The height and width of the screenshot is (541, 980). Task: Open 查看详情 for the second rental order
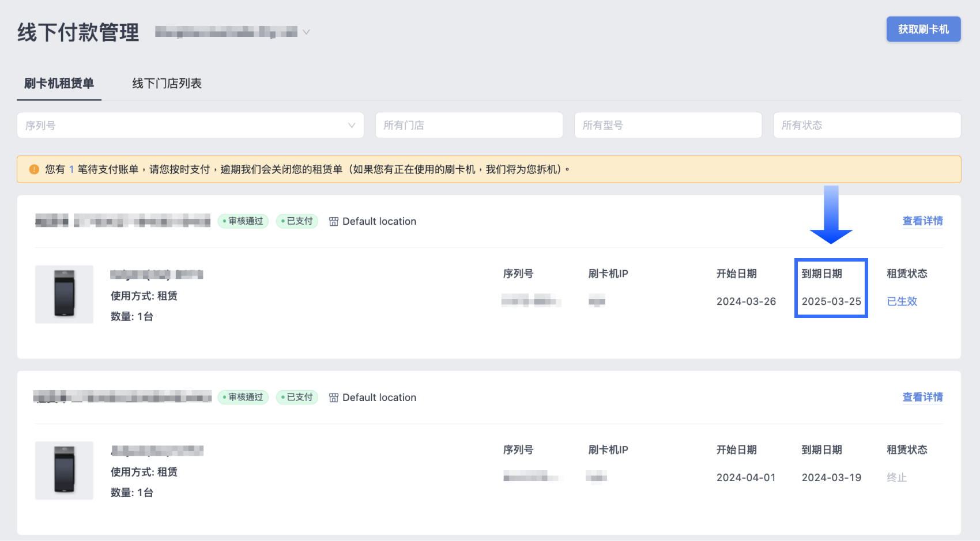922,398
